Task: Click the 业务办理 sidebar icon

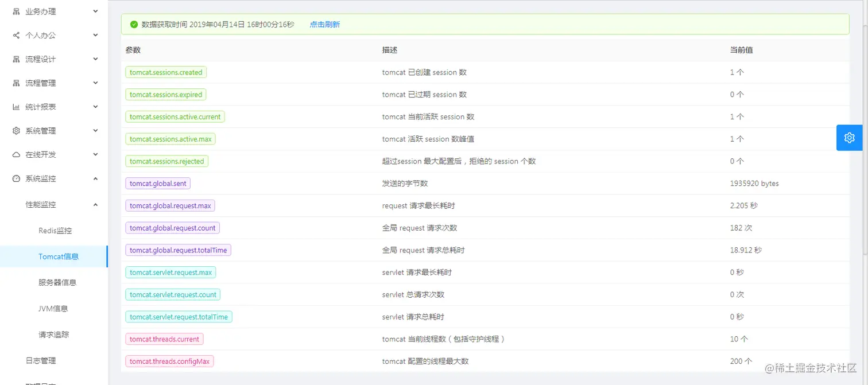Action: [x=15, y=11]
